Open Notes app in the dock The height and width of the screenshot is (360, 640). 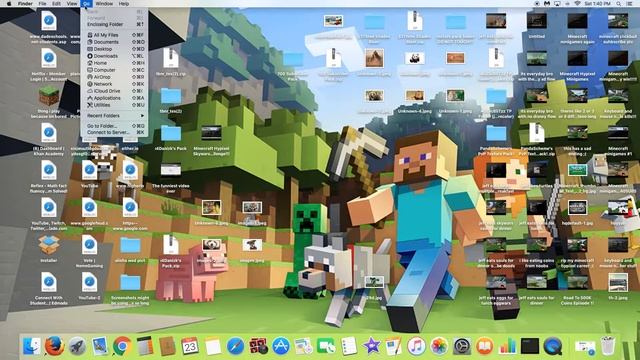(x=213, y=347)
